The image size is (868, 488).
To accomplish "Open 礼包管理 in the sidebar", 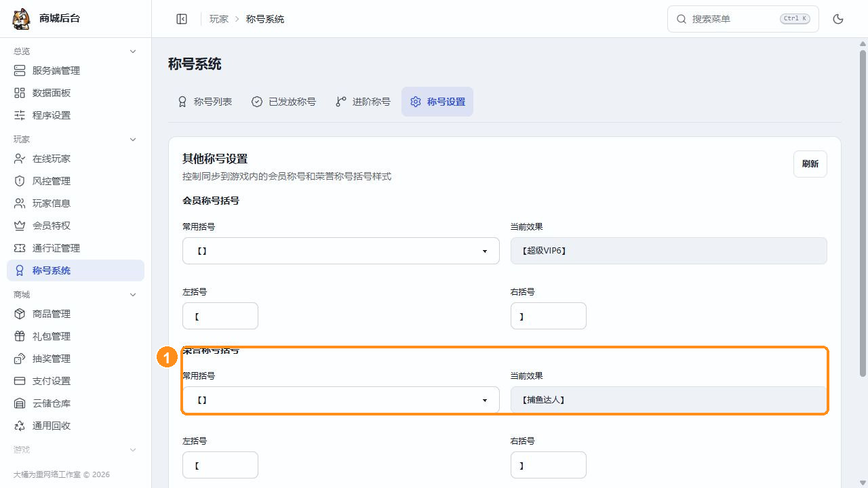I will 75,336.
